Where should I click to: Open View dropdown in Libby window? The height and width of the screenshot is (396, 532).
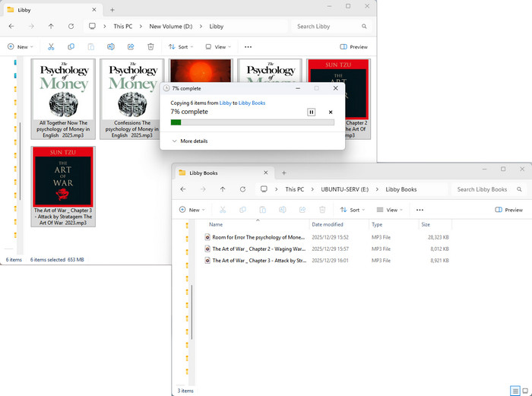pos(218,47)
